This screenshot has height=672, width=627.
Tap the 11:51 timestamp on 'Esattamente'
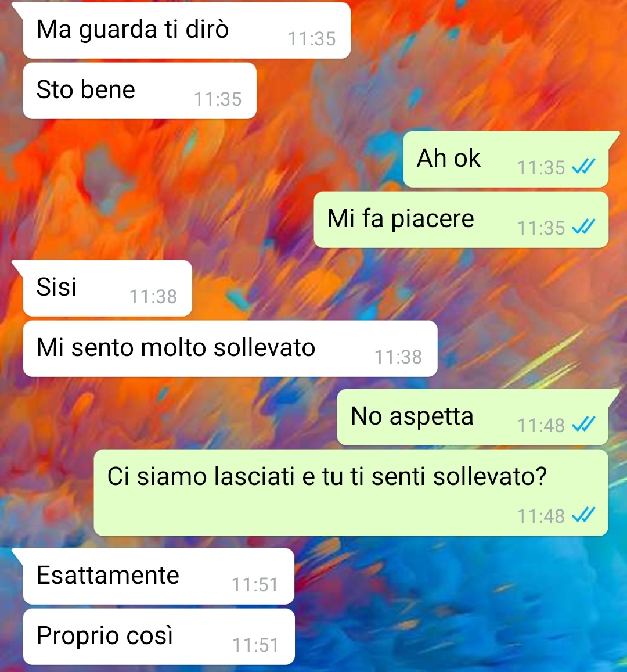pos(255,585)
